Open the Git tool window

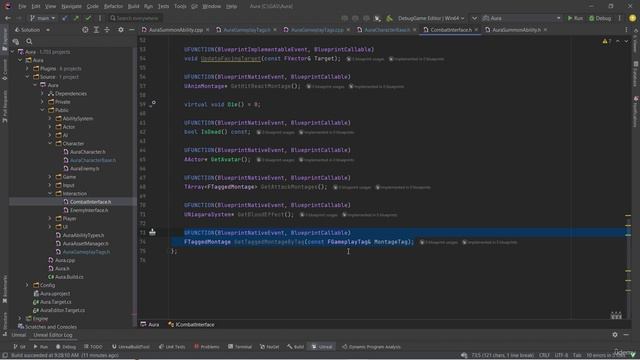pyautogui.click(x=19, y=347)
